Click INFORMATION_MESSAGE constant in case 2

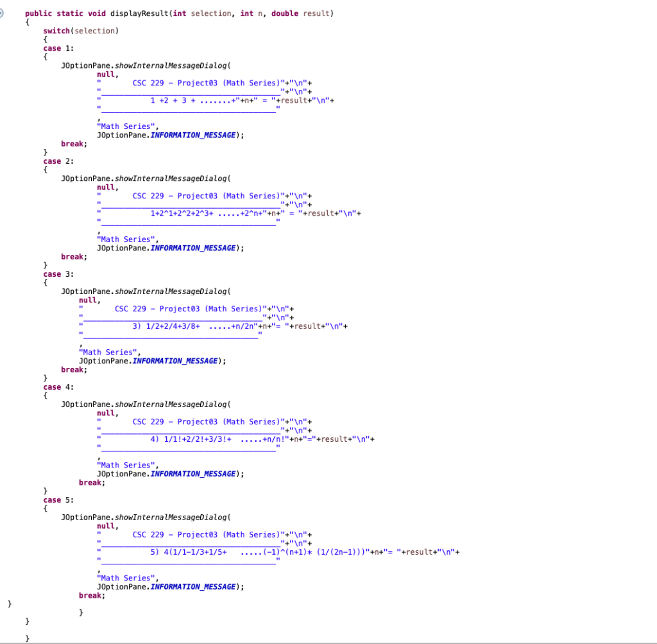coord(192,248)
